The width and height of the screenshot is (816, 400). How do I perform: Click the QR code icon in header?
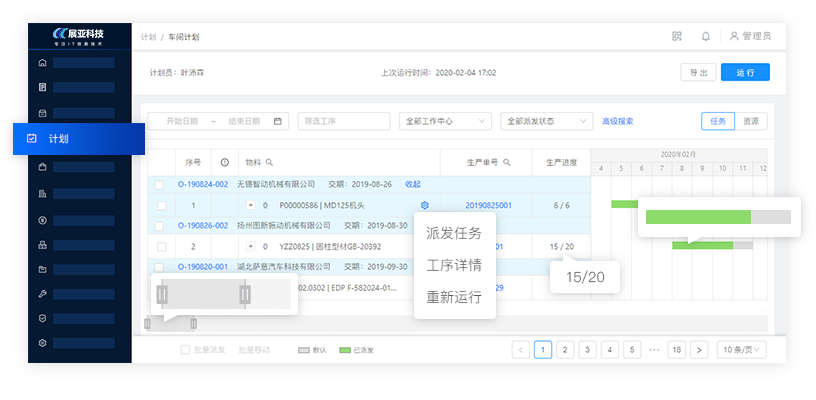(x=677, y=36)
